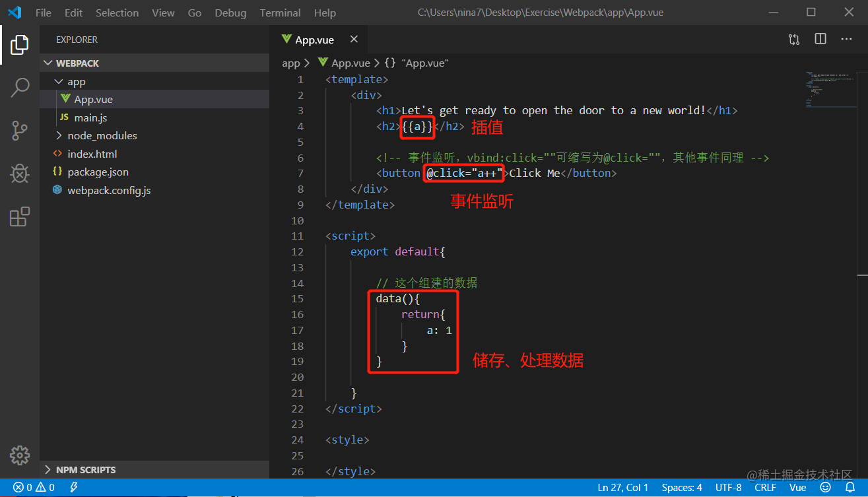Click line number 15 in the gutter
This screenshot has height=497, width=868.
coord(297,298)
